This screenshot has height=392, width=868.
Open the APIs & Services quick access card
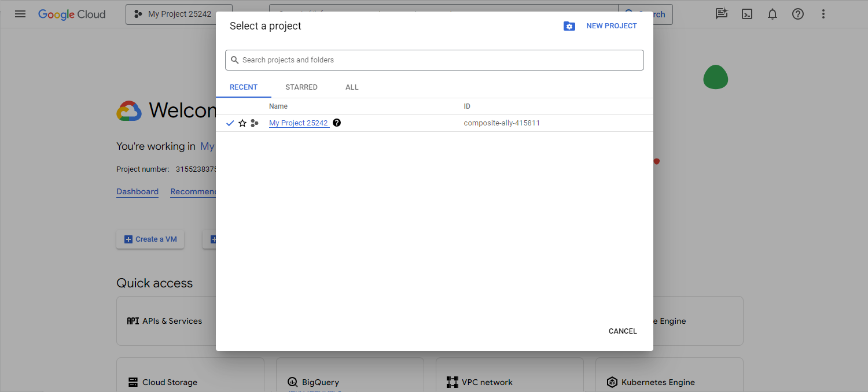point(166,321)
